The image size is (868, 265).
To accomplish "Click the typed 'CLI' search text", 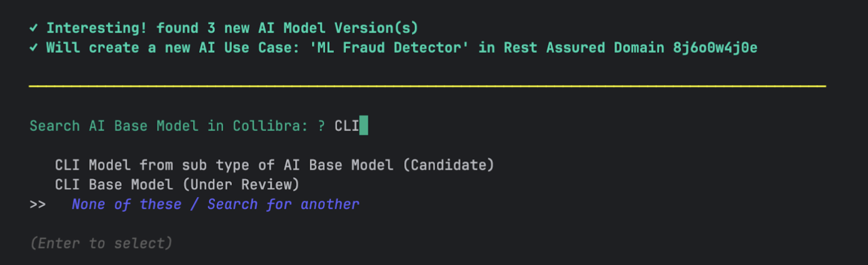I will 347,126.
